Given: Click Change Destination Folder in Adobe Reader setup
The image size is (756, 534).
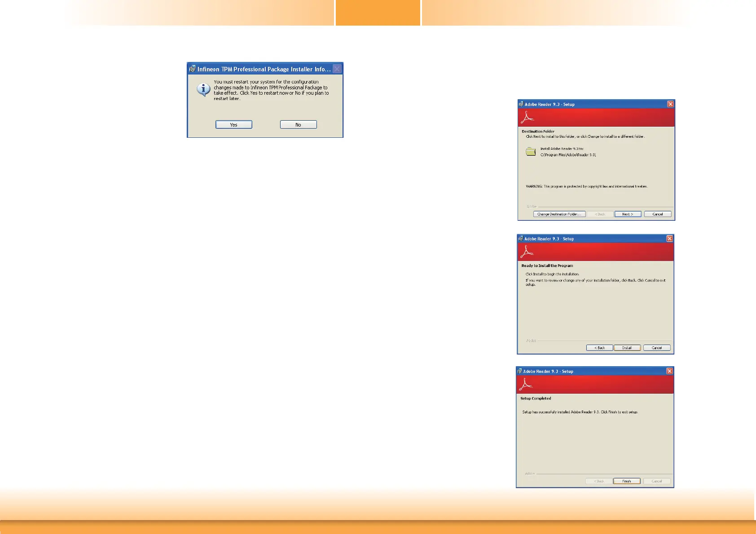Looking at the screenshot, I should click(559, 214).
